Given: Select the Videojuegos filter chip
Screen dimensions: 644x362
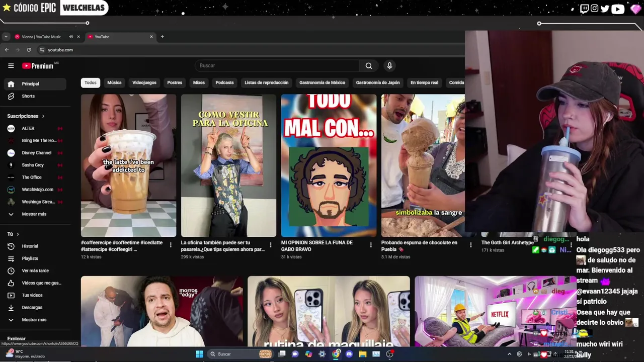Looking at the screenshot, I should pyautogui.click(x=144, y=82).
